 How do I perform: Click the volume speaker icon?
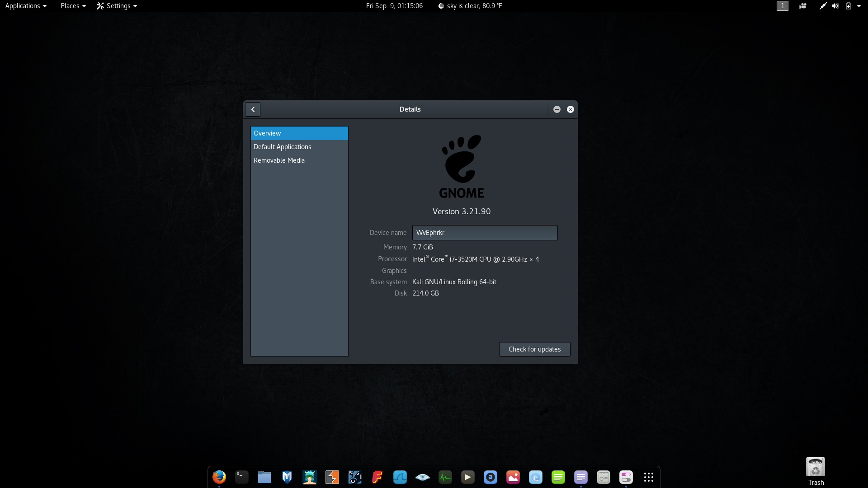coord(835,6)
